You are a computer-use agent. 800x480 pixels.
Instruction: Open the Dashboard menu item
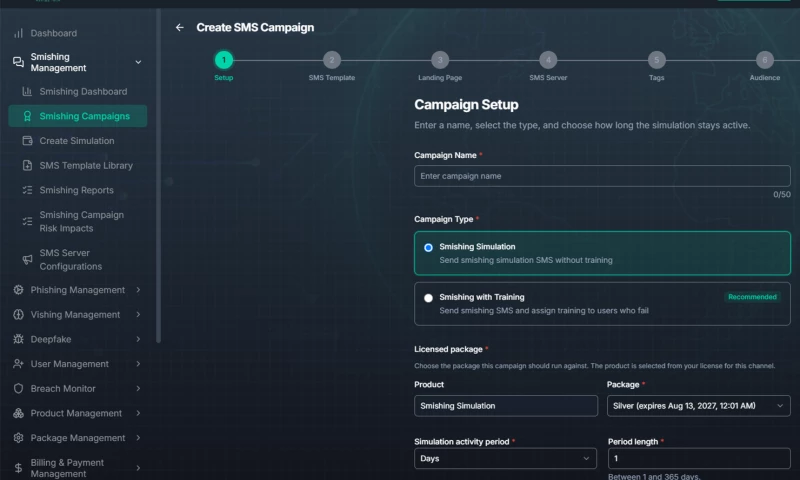79,33
